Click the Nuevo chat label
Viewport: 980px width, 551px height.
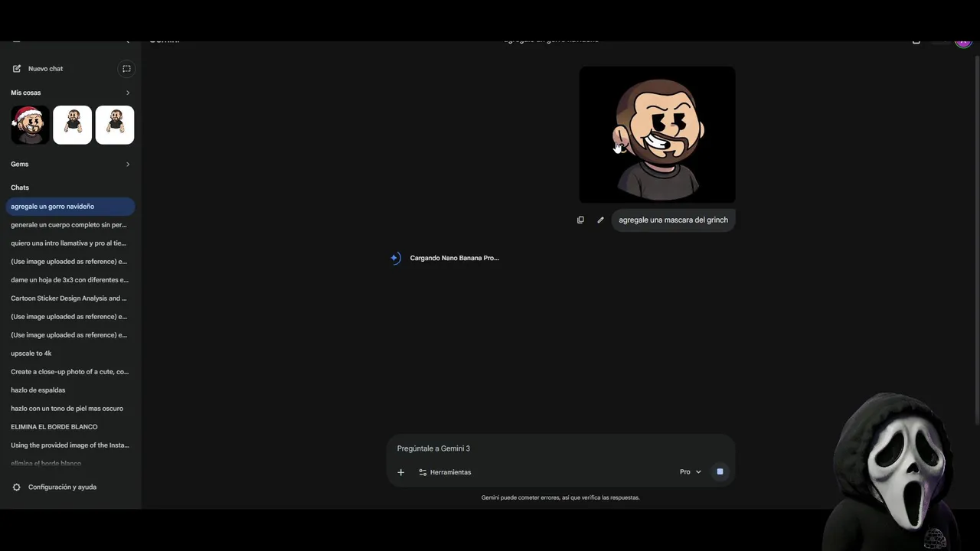point(45,69)
